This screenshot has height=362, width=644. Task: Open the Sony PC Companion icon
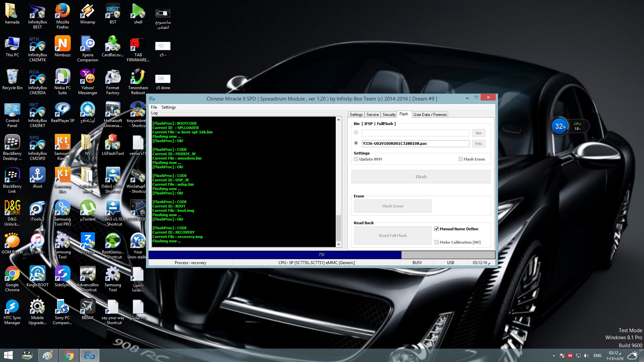click(x=62, y=311)
